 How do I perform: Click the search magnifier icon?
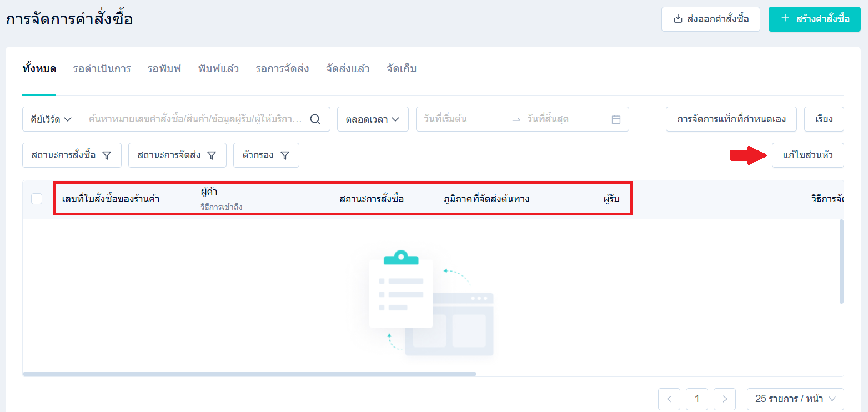coord(315,119)
